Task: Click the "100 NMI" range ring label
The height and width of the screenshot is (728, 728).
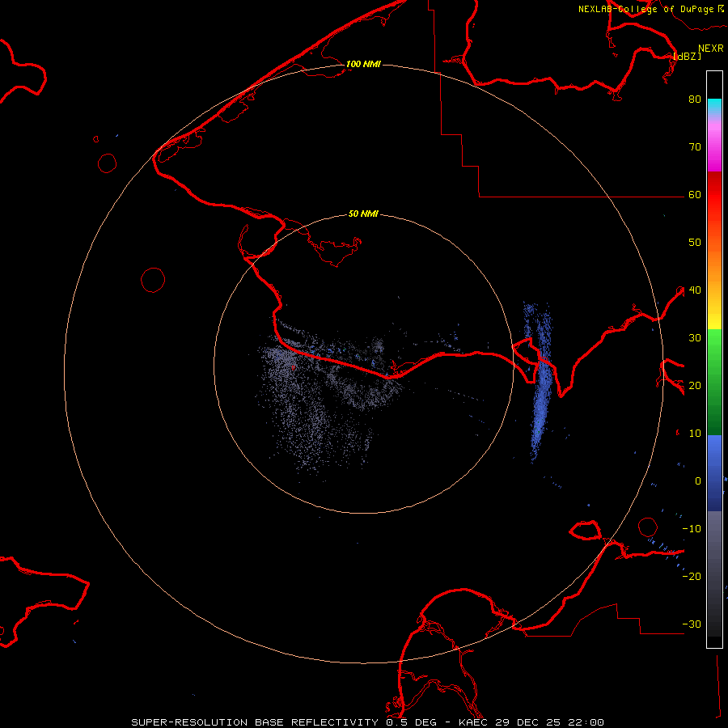Action: (363, 64)
